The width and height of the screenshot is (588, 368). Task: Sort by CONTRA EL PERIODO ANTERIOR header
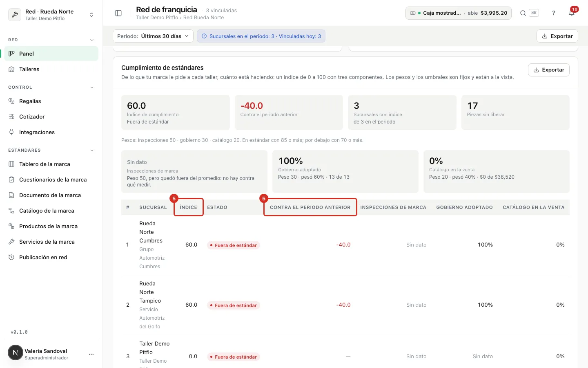point(310,207)
